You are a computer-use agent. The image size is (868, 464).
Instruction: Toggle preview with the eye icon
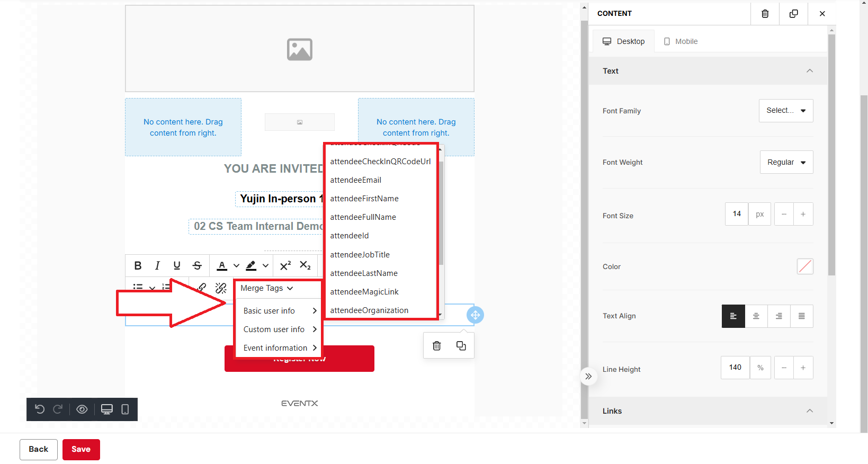82,409
